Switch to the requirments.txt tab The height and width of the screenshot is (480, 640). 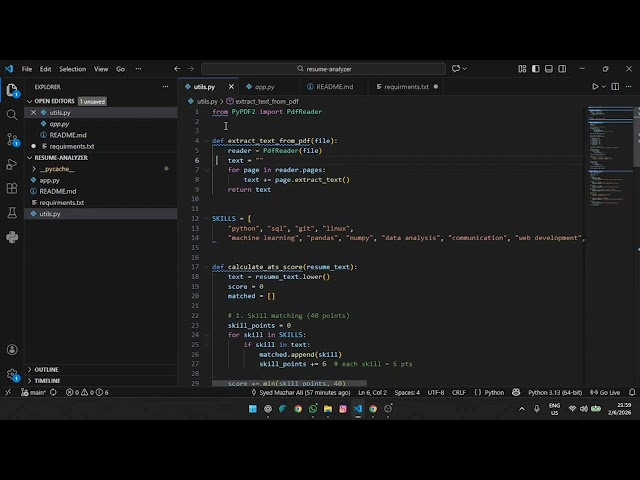coord(407,87)
